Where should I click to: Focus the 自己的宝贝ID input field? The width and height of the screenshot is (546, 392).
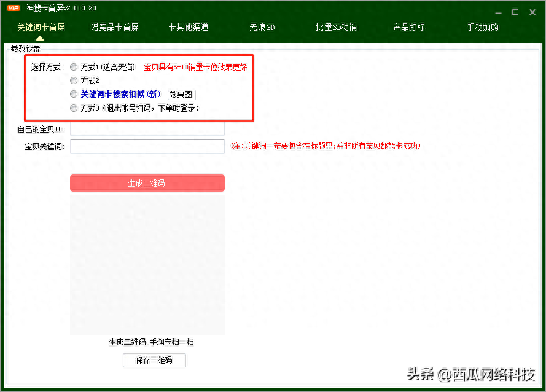[147, 129]
